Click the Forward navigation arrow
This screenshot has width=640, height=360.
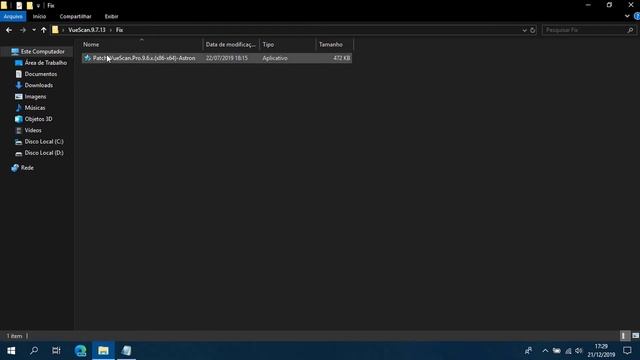pyautogui.click(x=23, y=30)
